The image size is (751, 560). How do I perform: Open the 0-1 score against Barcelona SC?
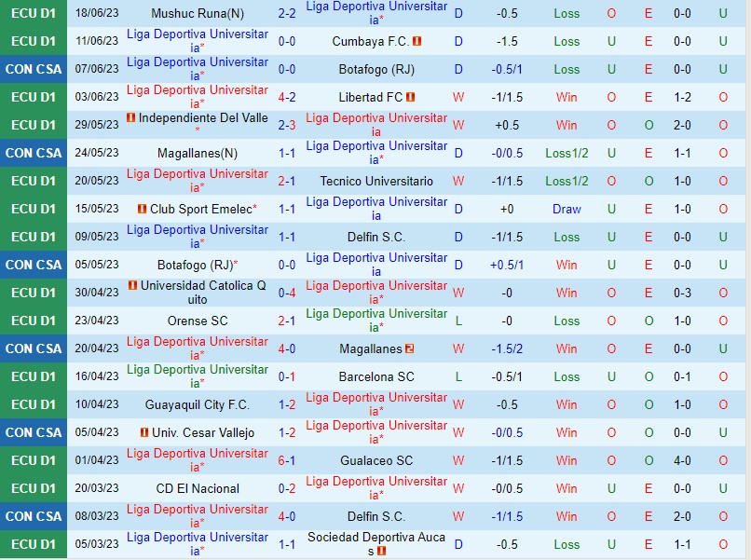tap(287, 377)
